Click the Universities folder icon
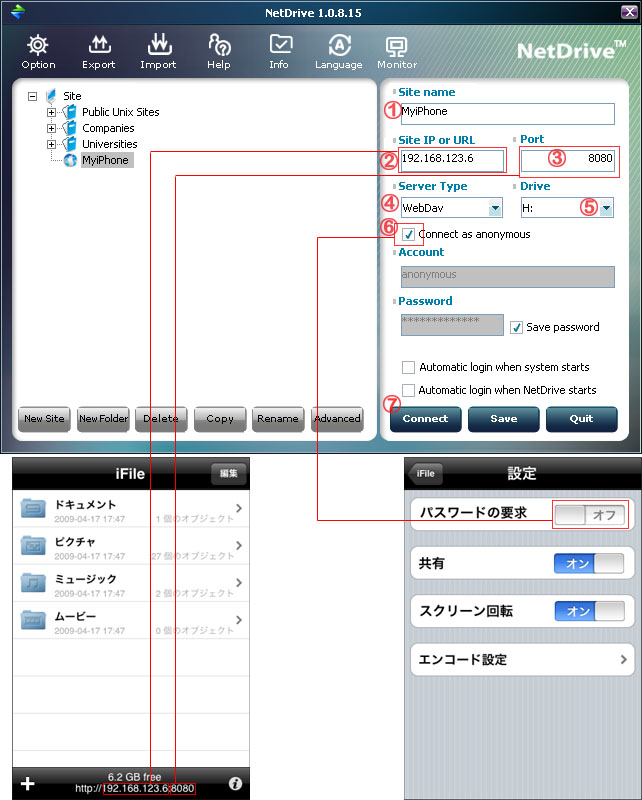The height and width of the screenshot is (800, 642). click(69, 143)
